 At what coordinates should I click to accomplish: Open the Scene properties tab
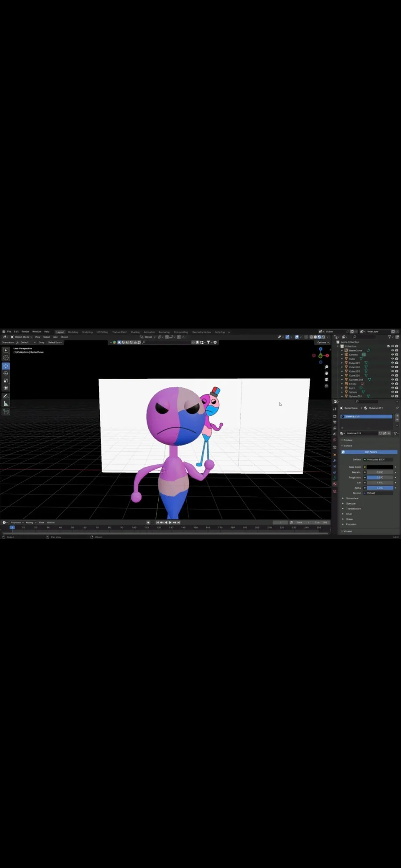click(335, 434)
